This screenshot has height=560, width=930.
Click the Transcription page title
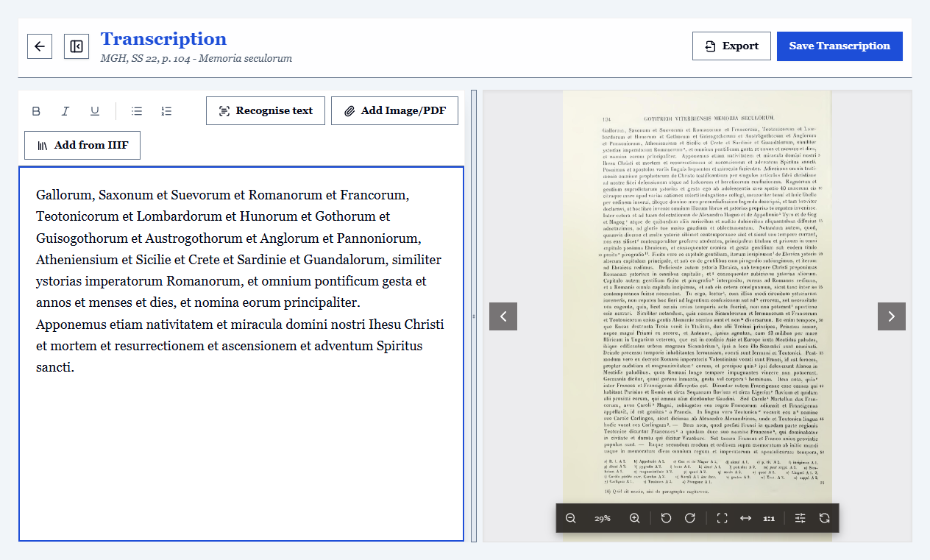pyautogui.click(x=163, y=39)
